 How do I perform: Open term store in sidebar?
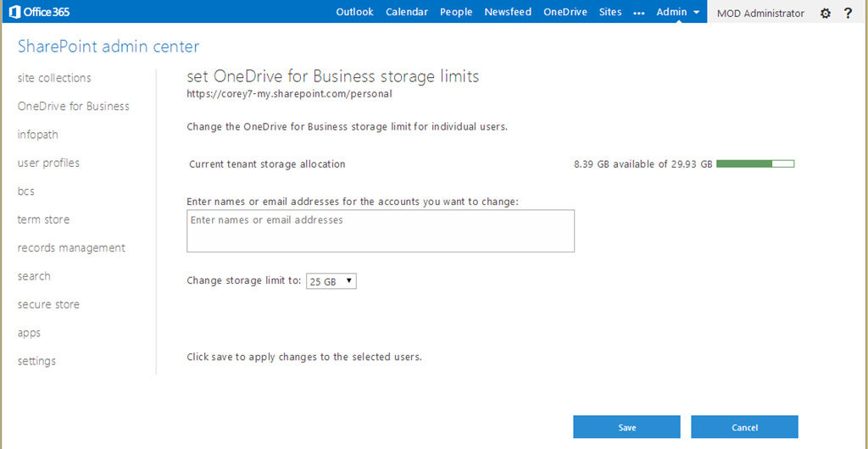[44, 219]
